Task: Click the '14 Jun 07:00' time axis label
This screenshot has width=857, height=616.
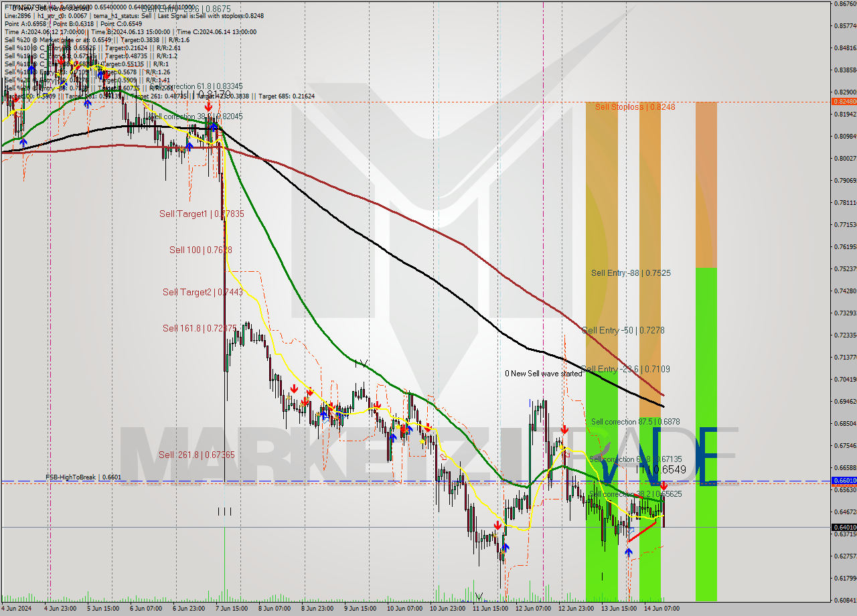Action: click(661, 609)
